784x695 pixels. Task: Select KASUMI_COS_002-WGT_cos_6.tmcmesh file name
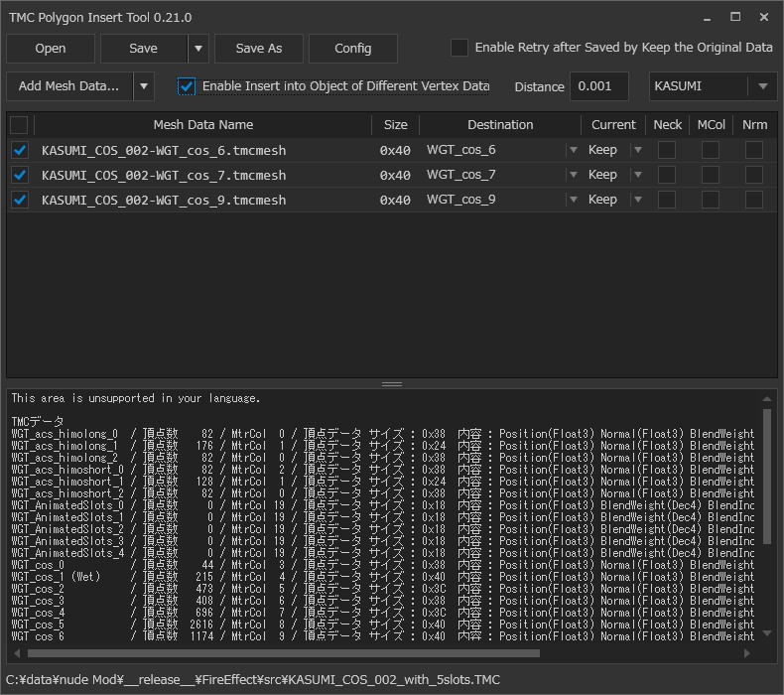(x=164, y=150)
